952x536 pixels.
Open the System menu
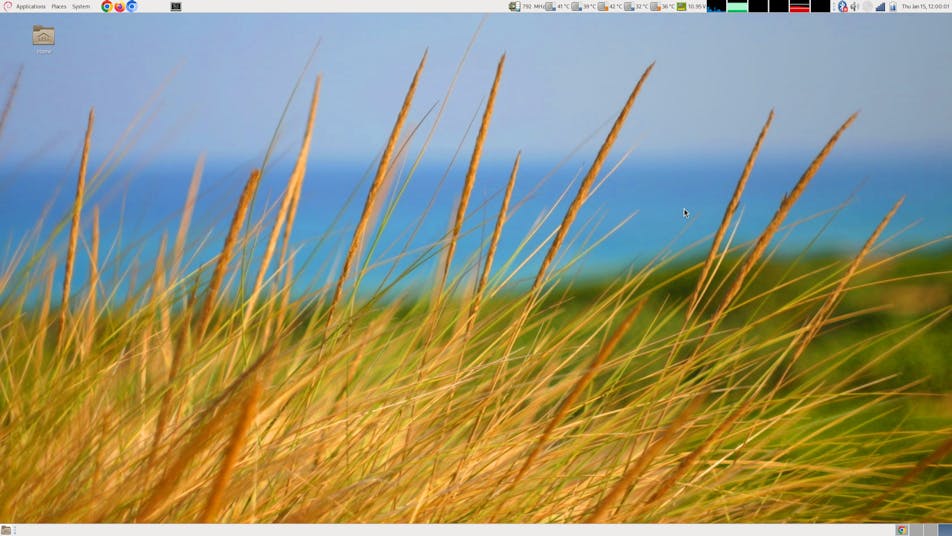click(81, 6)
